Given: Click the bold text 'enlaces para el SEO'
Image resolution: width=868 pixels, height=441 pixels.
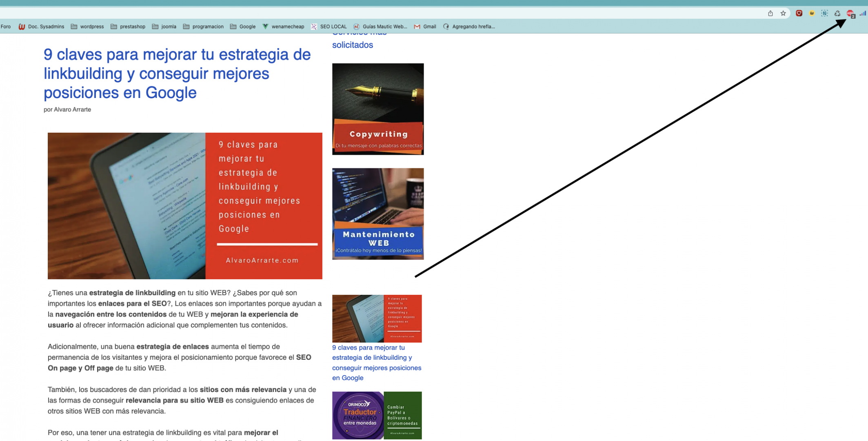Looking at the screenshot, I should pos(132,303).
